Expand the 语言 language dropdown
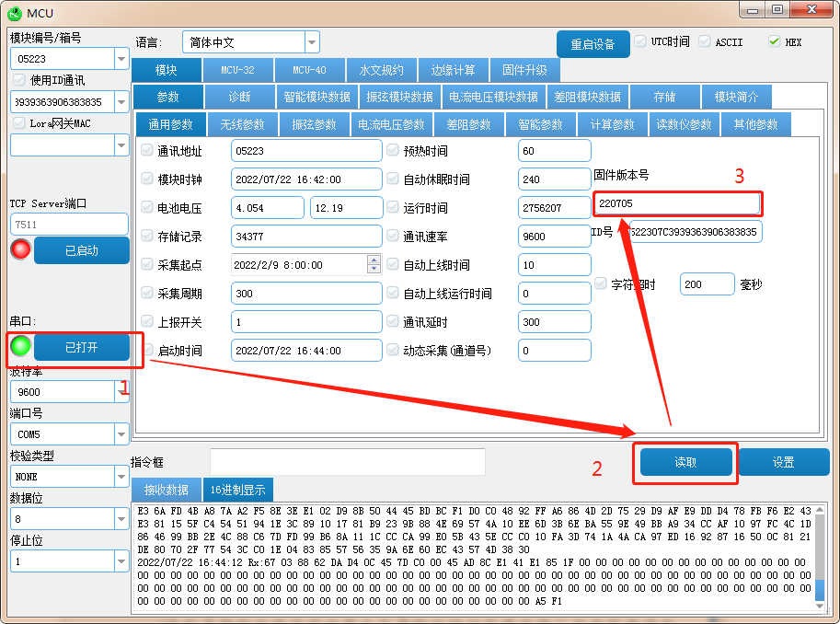Viewport: 840px width, 624px height. [x=312, y=42]
